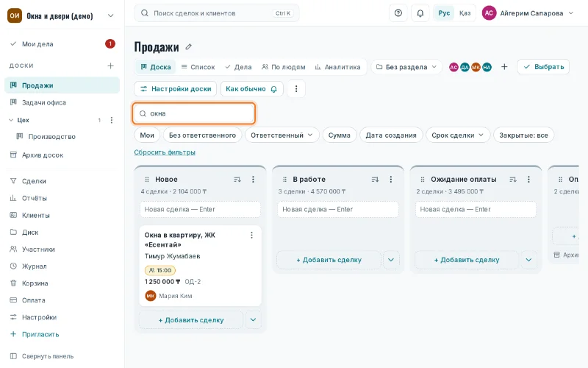Screen dimensions: 588x368
Task: Switch to the Список view tab
Action: click(198, 67)
